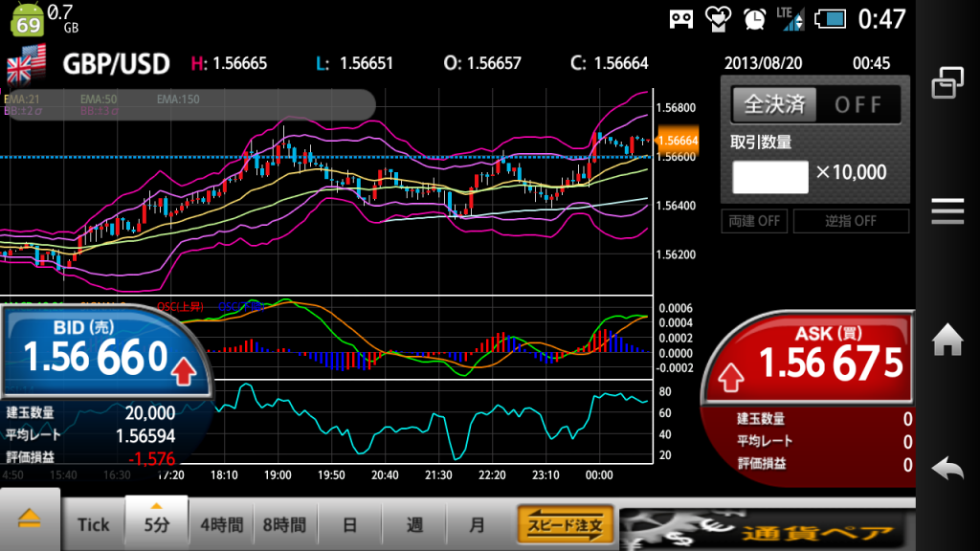Select the 4時間 timeframe tab

[220, 524]
